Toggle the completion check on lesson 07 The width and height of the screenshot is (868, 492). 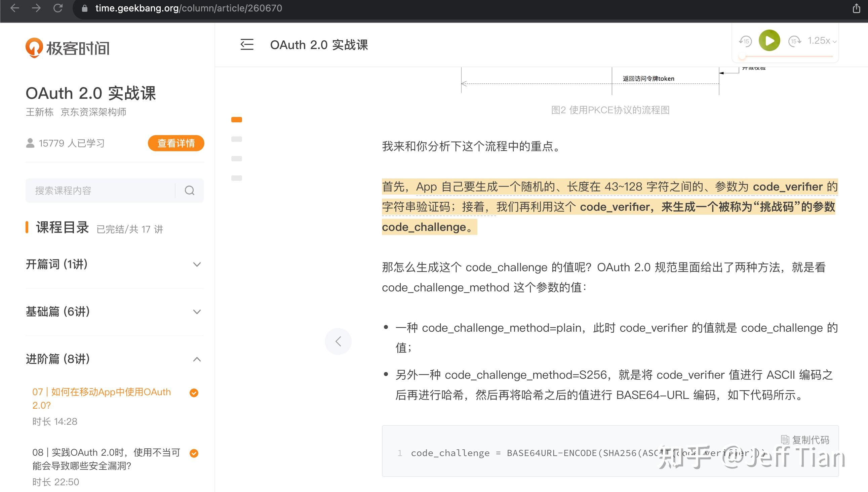194,393
